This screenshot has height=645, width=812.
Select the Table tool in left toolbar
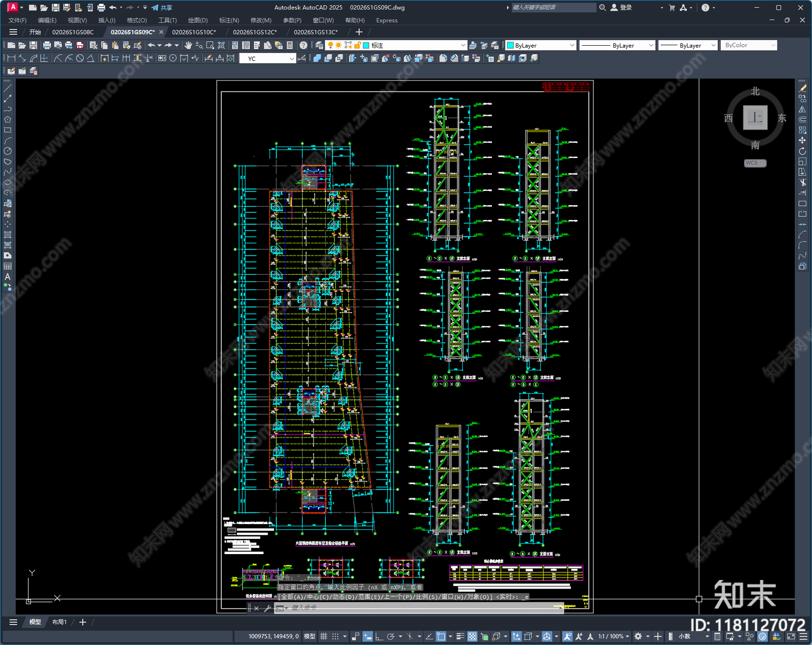click(x=8, y=266)
